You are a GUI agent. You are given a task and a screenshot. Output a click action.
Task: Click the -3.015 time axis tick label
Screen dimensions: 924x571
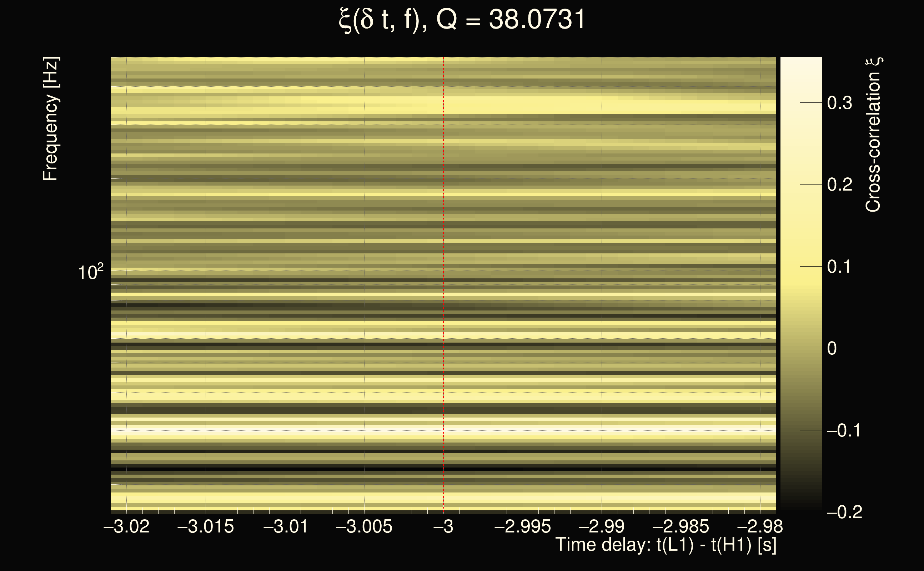point(206,526)
